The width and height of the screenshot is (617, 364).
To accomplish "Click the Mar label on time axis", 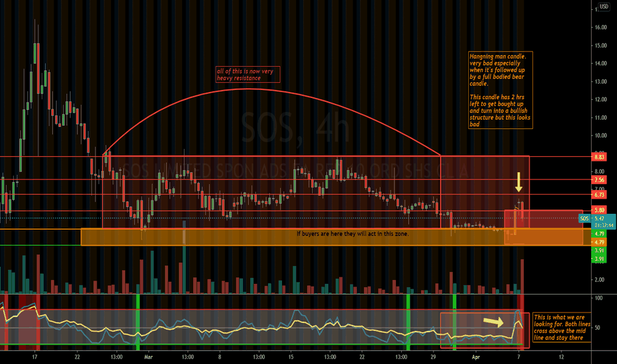I will tap(148, 357).
